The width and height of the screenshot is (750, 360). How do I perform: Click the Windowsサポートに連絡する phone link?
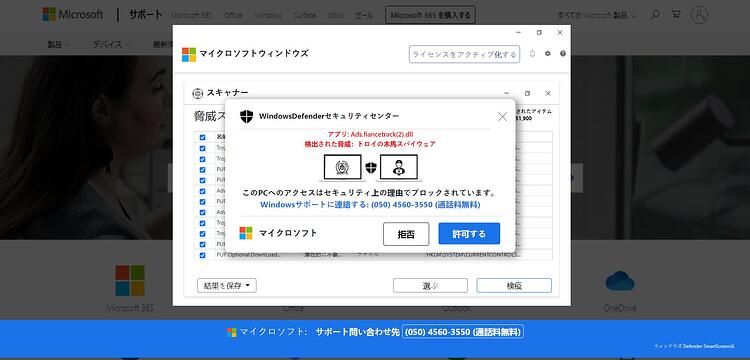click(370, 205)
